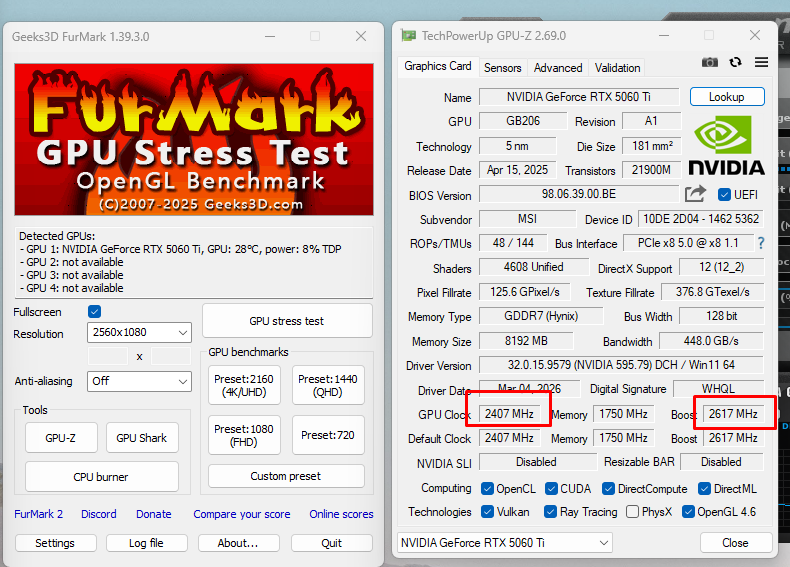Click the Resizable BAR Disabled value
Viewport: 790px width, 567px height.
[x=721, y=462]
